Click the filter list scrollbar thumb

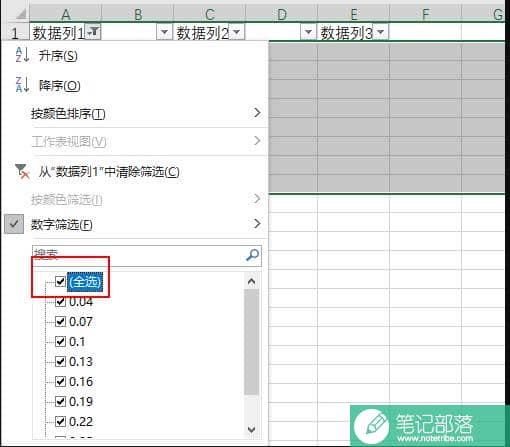[252, 342]
